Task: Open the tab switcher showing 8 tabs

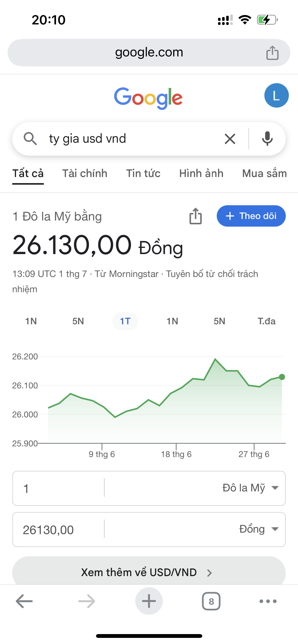Action: pyautogui.click(x=211, y=601)
